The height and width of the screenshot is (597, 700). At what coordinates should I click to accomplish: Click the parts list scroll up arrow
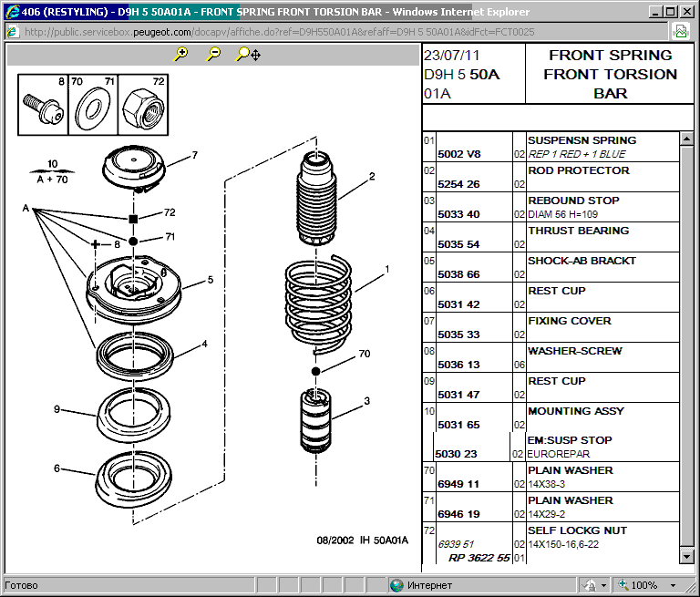tap(686, 139)
